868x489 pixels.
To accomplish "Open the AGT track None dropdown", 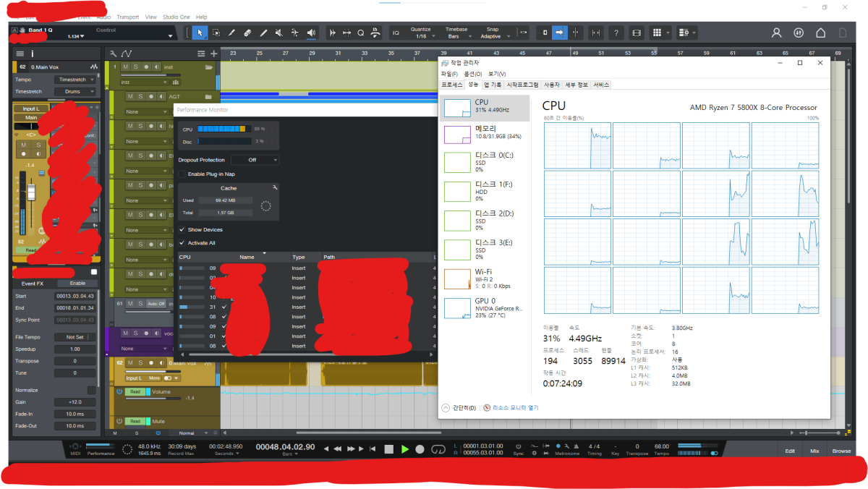I will tap(146, 112).
